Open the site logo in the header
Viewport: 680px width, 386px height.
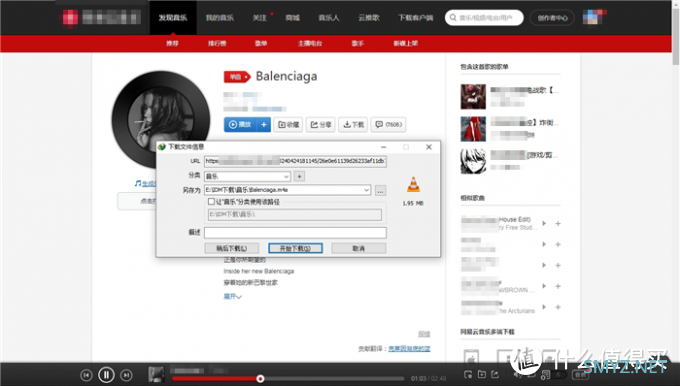[x=101, y=18]
